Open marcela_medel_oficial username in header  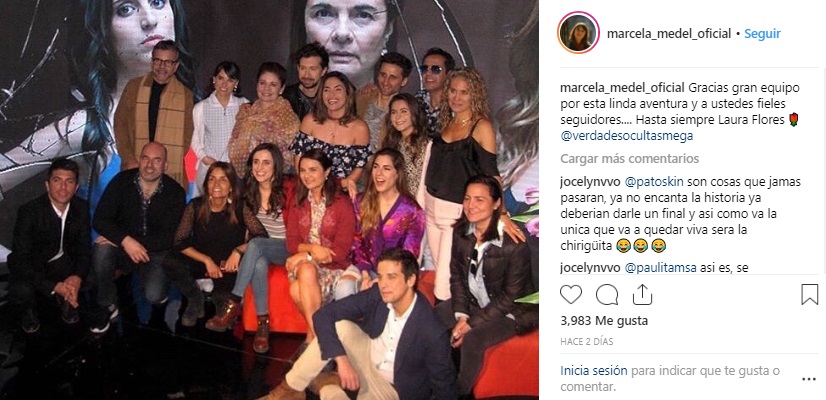(669, 34)
